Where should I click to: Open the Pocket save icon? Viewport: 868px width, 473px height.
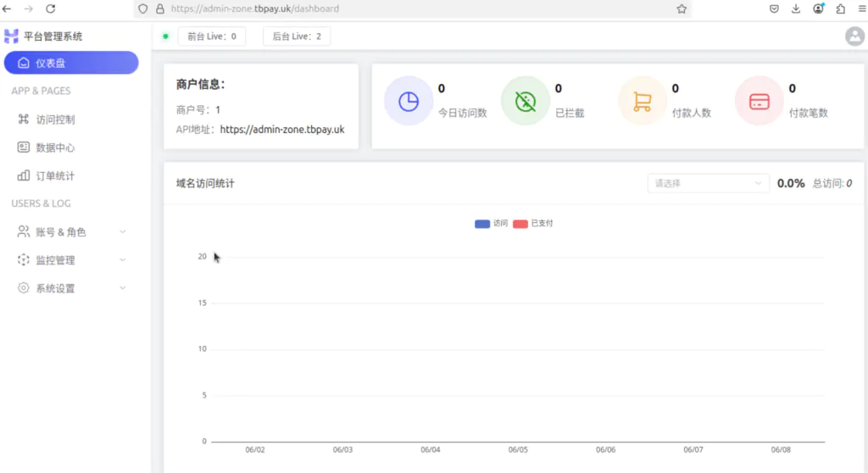pyautogui.click(x=774, y=8)
